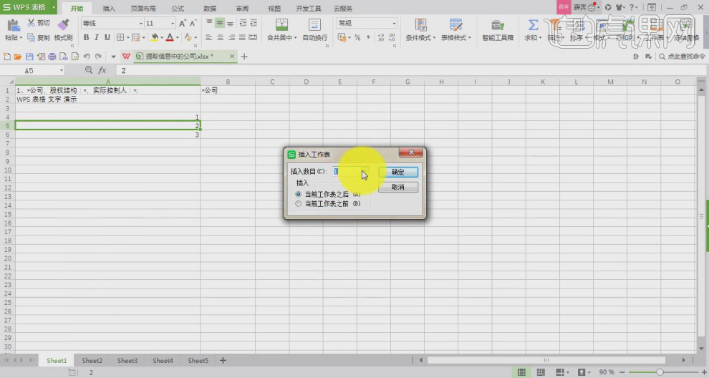Click the 粘贴 (Paste) clipboard icon
This screenshot has height=378, width=709.
click(x=13, y=25)
